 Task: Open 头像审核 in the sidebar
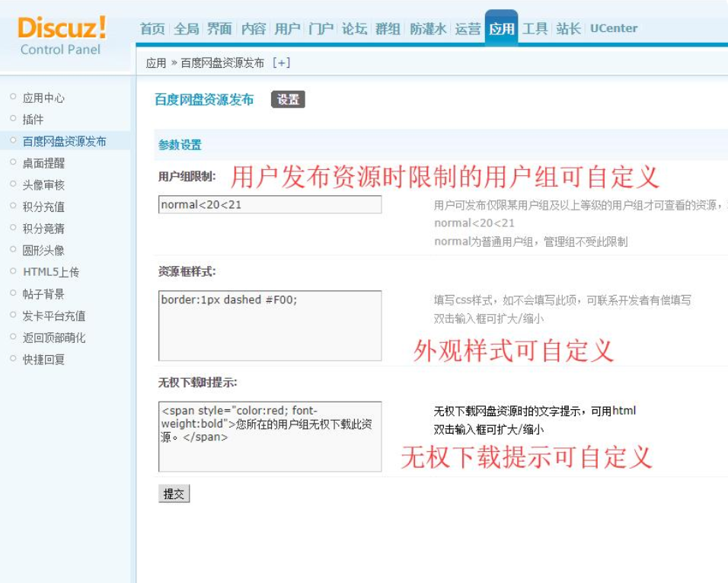(x=43, y=185)
